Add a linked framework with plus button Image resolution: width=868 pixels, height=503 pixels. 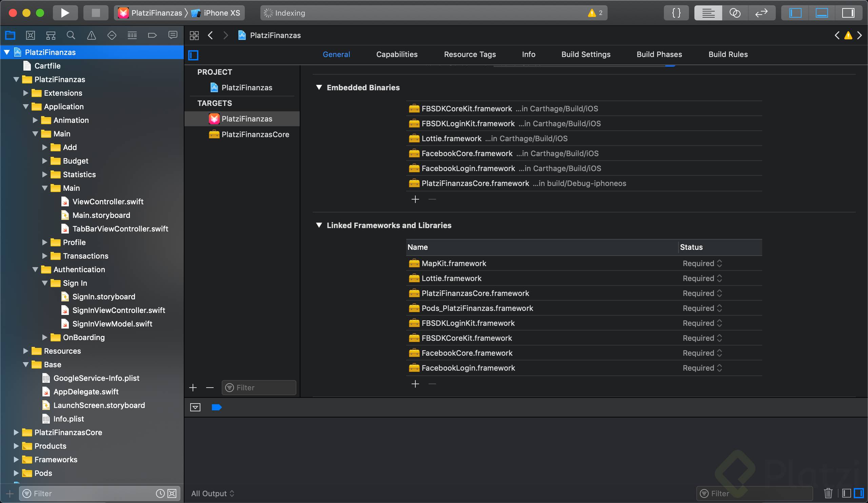415,384
